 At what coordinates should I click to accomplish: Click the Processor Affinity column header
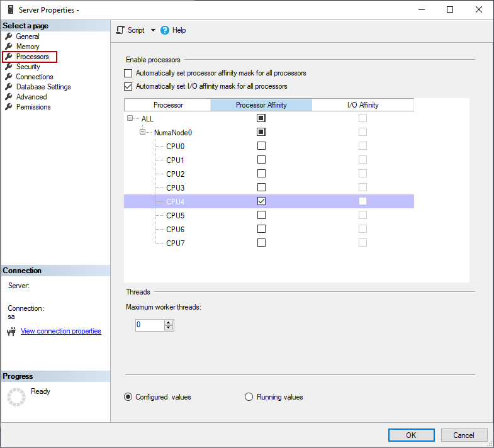pos(261,105)
